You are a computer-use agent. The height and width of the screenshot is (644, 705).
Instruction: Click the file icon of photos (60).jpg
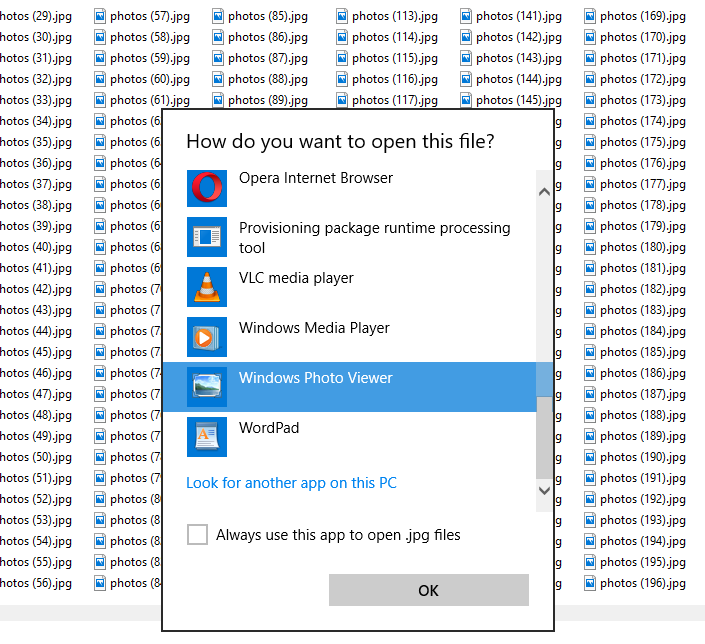point(100,80)
